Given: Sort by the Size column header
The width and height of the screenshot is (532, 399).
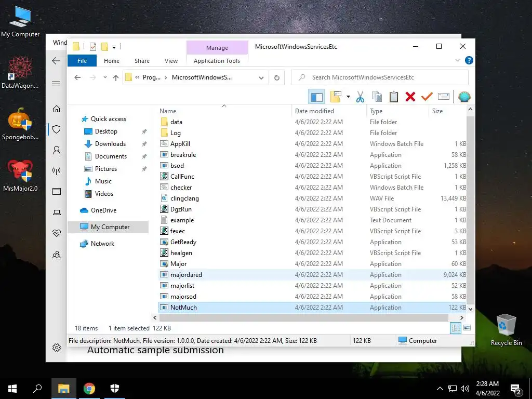Looking at the screenshot, I should point(437,111).
